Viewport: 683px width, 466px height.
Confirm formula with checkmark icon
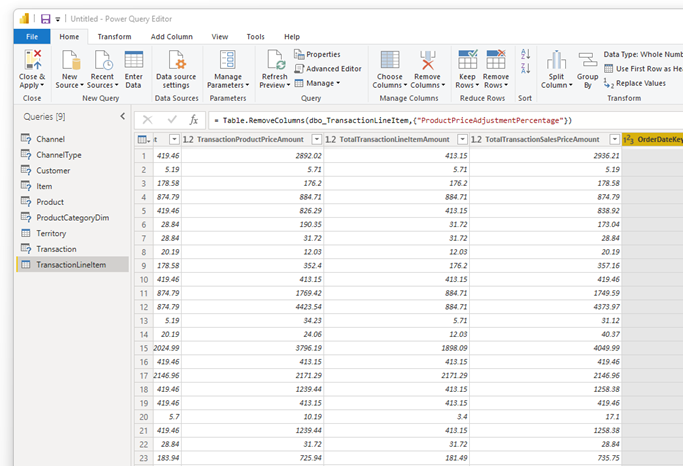coord(172,119)
